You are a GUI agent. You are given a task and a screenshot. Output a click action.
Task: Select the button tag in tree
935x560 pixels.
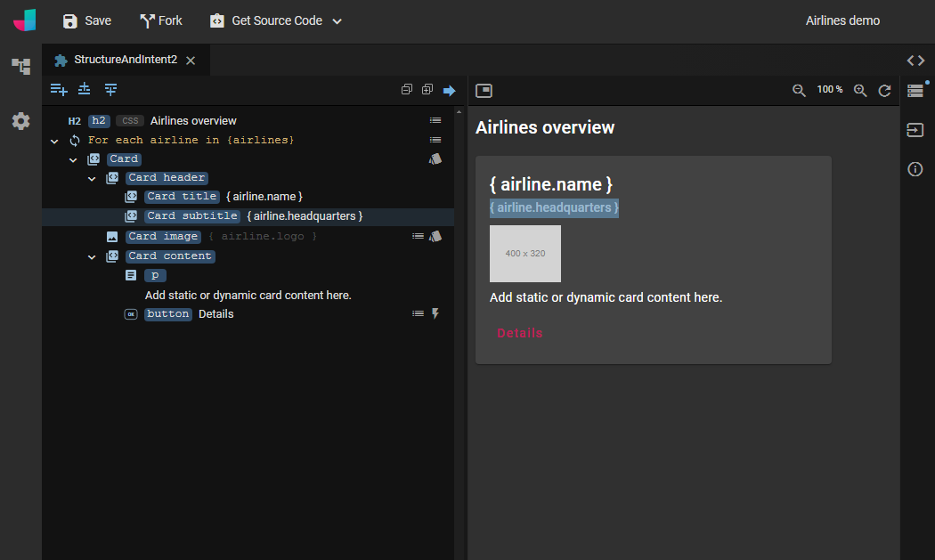(168, 314)
